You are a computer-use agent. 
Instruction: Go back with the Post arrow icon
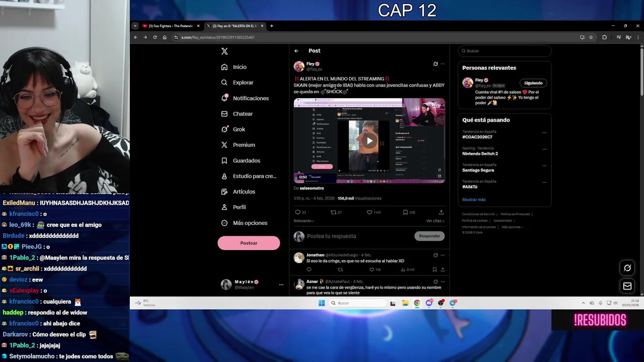click(x=296, y=51)
